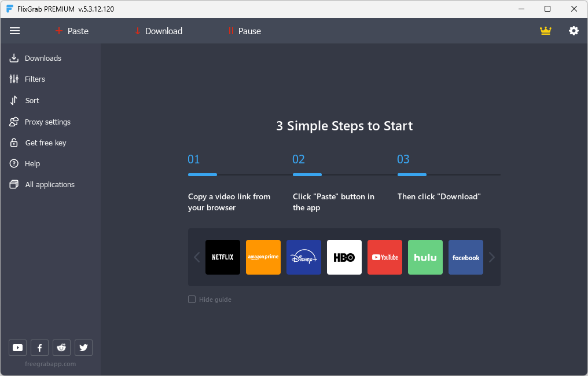Click the Facebook service tile

(466, 257)
